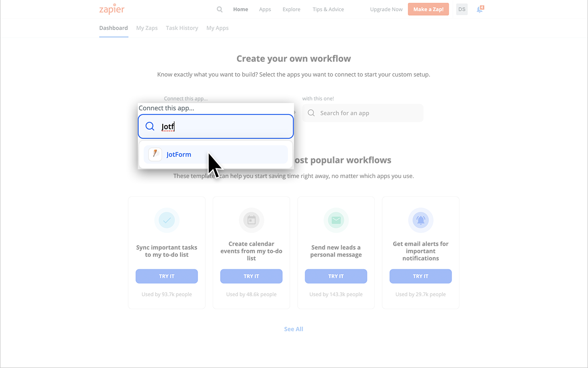
Task: Click the envelope icon on leads card
Action: pyautogui.click(x=336, y=220)
